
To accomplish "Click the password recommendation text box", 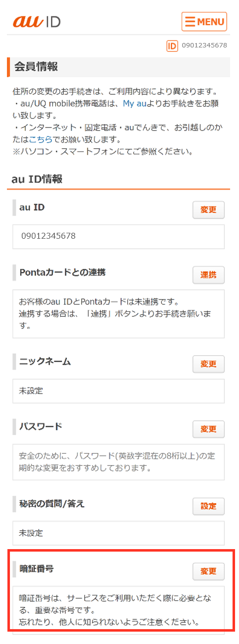I will pos(119,462).
